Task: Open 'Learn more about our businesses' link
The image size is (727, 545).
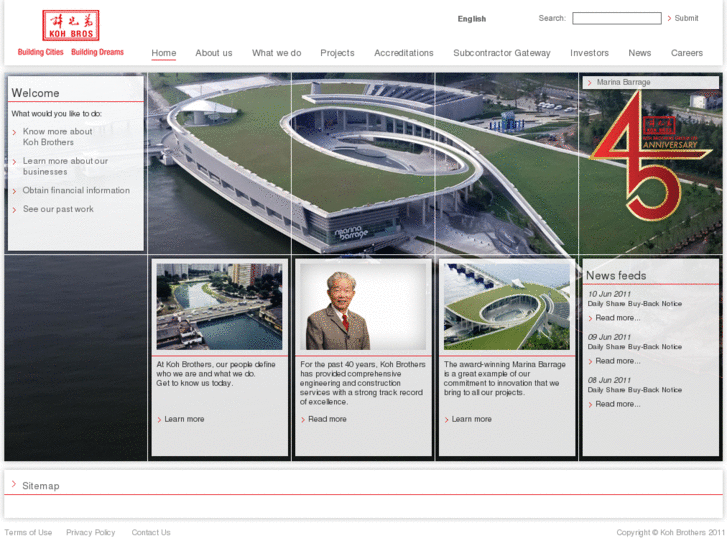Action: pyautogui.click(x=65, y=166)
